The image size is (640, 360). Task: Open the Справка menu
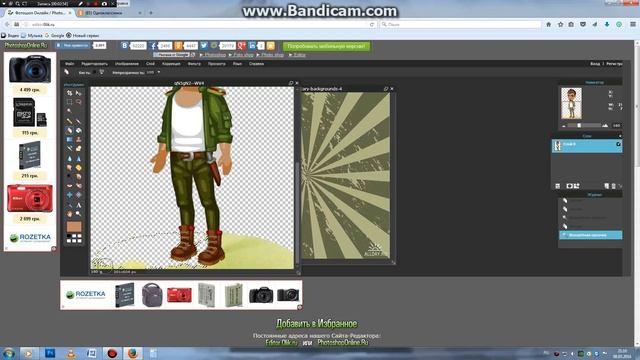(x=256, y=64)
